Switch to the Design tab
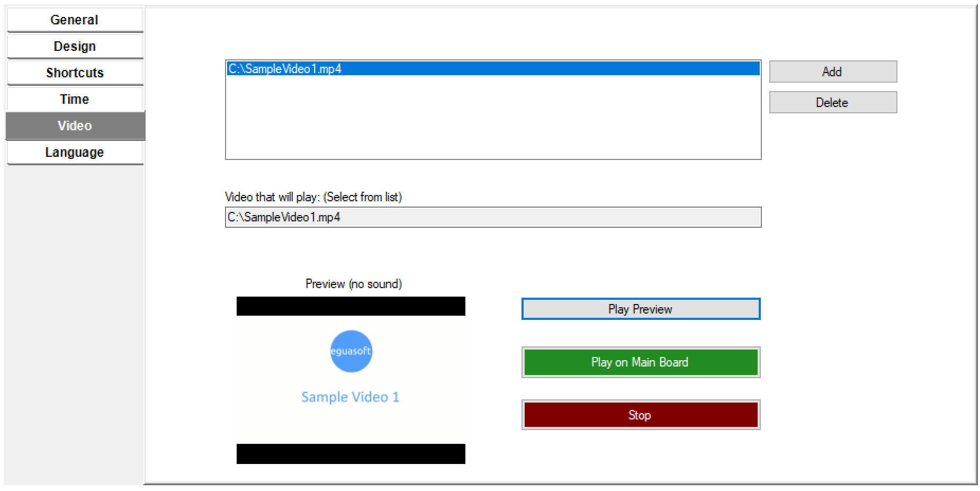This screenshot has height=491, width=980. click(x=75, y=47)
